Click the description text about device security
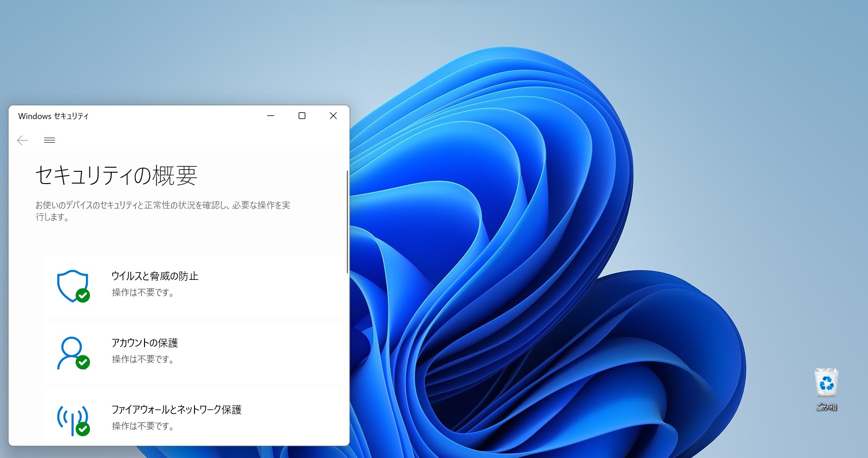Screen dimensions: 868x458 pos(163,211)
